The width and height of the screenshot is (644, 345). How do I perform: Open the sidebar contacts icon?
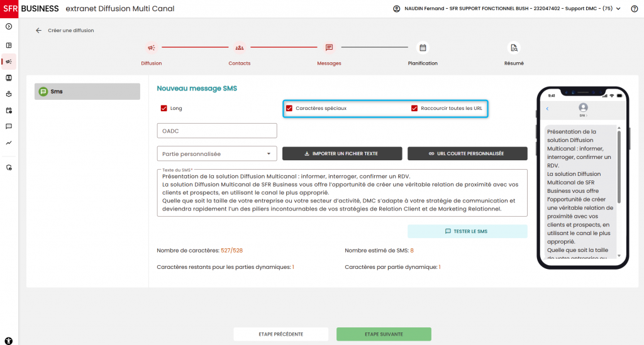(x=9, y=78)
